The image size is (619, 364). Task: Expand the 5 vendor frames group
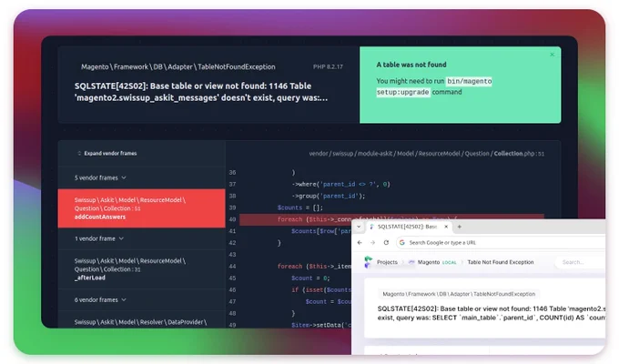[100, 177]
